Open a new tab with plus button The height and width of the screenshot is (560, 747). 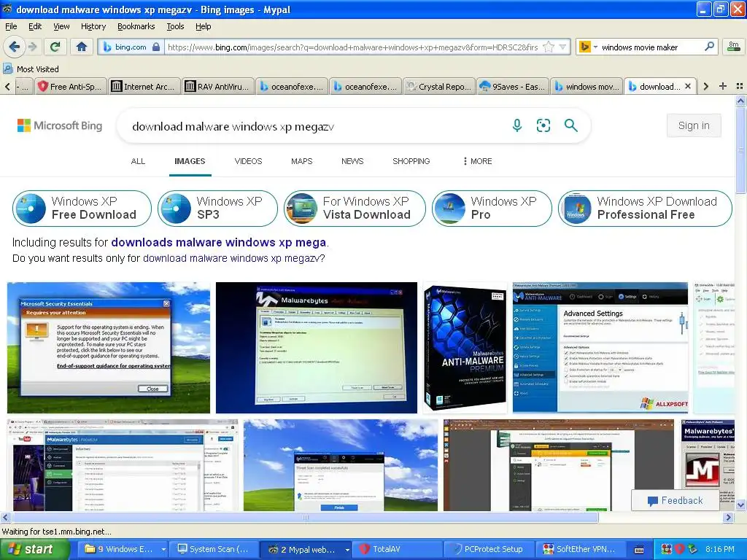pos(723,86)
